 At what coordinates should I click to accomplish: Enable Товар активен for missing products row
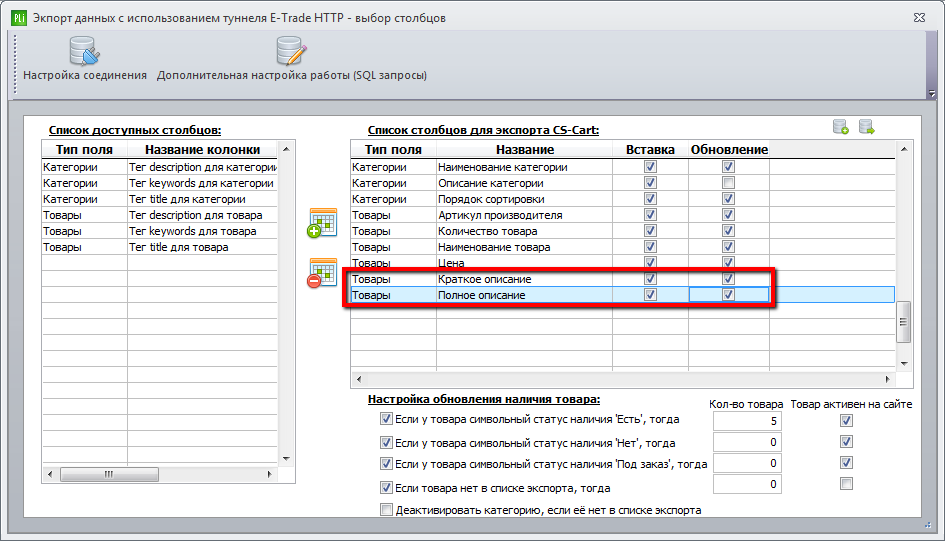point(847,484)
